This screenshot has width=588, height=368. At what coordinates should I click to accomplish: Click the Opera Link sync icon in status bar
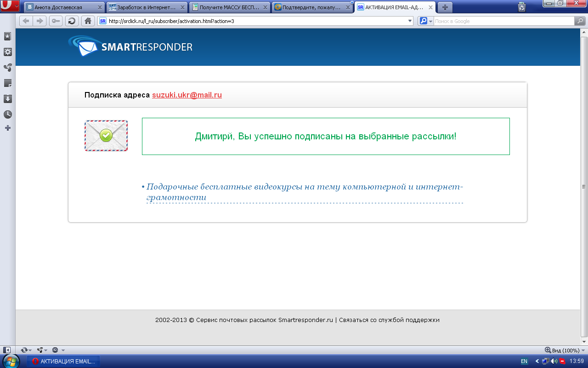tap(24, 350)
